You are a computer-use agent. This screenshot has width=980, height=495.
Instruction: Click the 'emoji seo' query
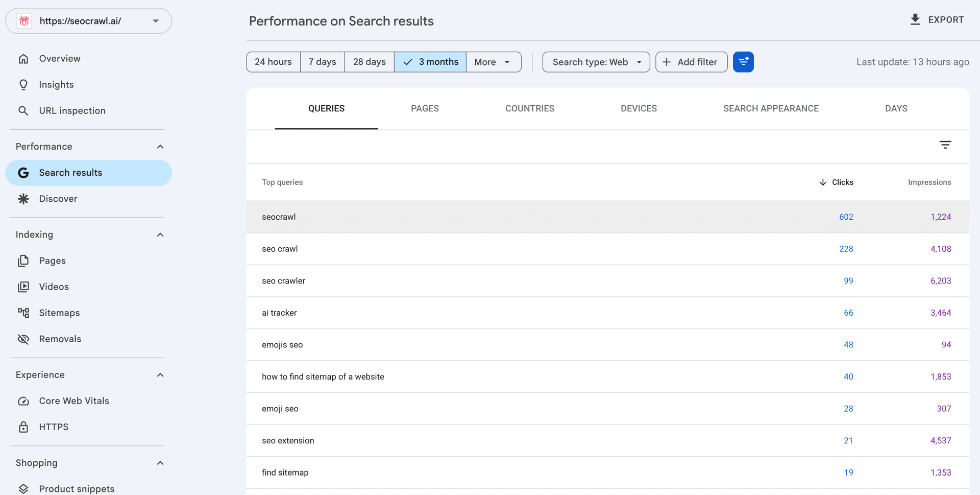click(280, 409)
